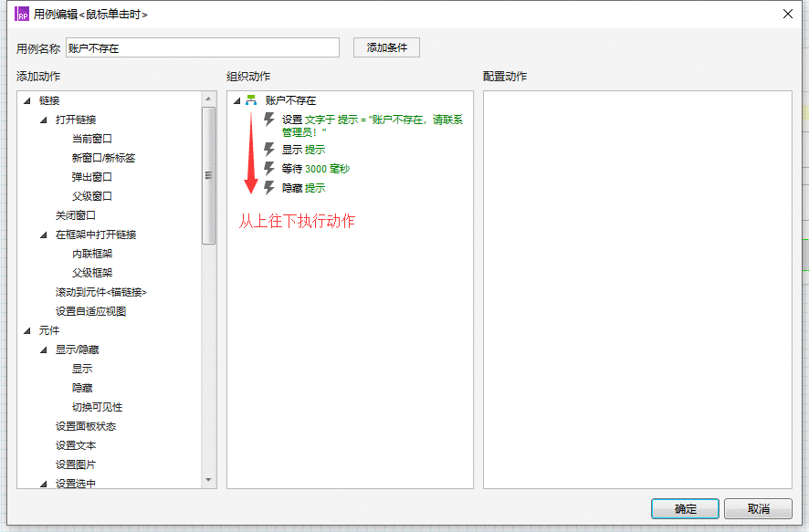
Task: Select the 等待 3000 毫秒 organized action
Action: pyautogui.click(x=315, y=169)
